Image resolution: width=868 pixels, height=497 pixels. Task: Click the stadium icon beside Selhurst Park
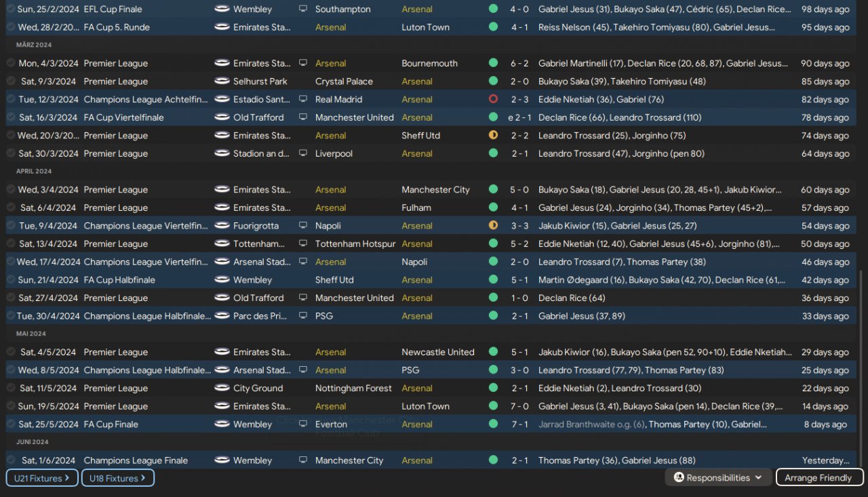click(222, 81)
